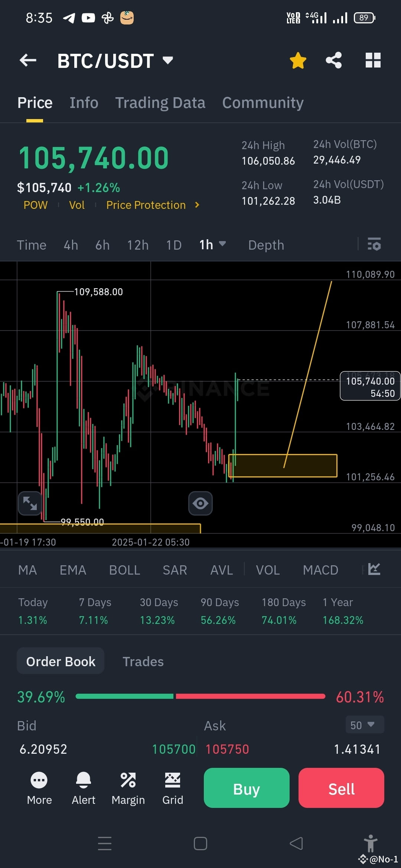Share the BTC/USDT chart
The width and height of the screenshot is (401, 868).
333,60
